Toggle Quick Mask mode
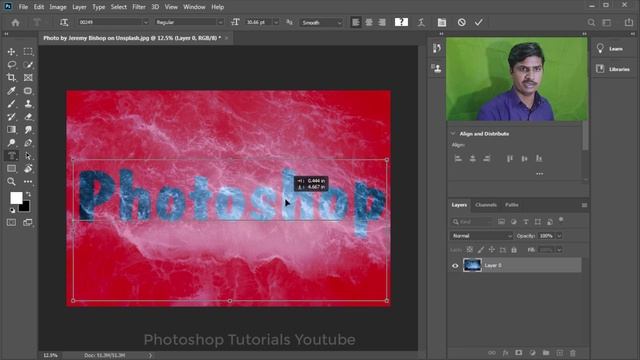The width and height of the screenshot is (640, 360). (11, 222)
